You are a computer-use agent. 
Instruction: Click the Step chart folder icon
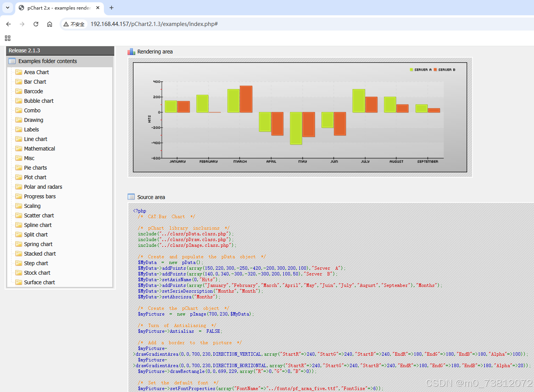pos(19,263)
